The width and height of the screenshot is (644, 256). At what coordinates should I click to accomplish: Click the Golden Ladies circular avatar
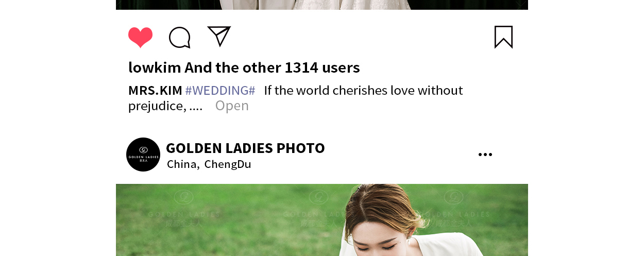pyautogui.click(x=143, y=155)
